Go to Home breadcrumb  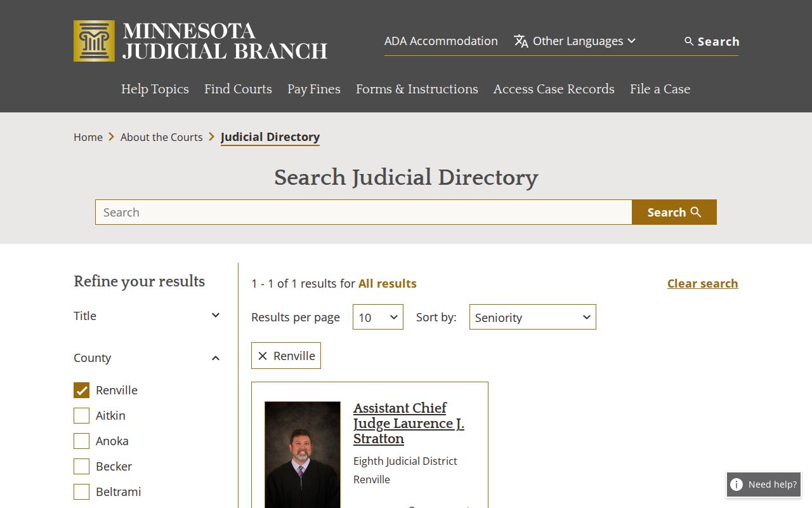tap(88, 137)
